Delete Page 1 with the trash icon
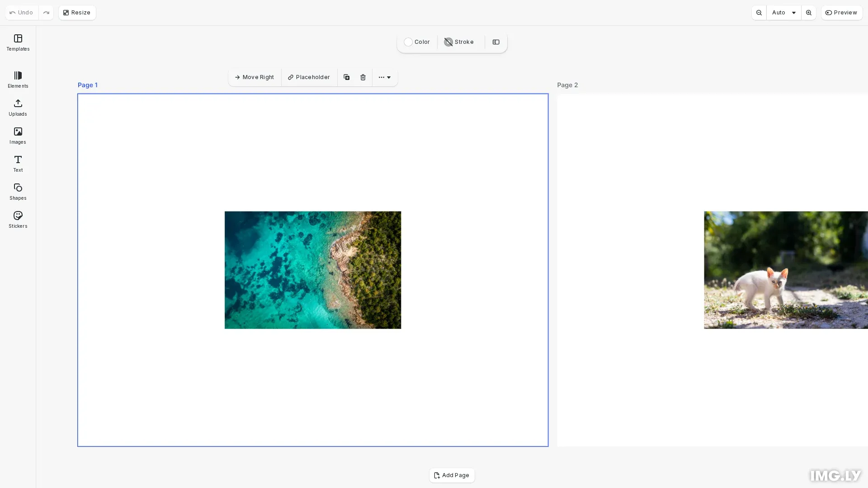Image resolution: width=868 pixels, height=488 pixels. [363, 77]
